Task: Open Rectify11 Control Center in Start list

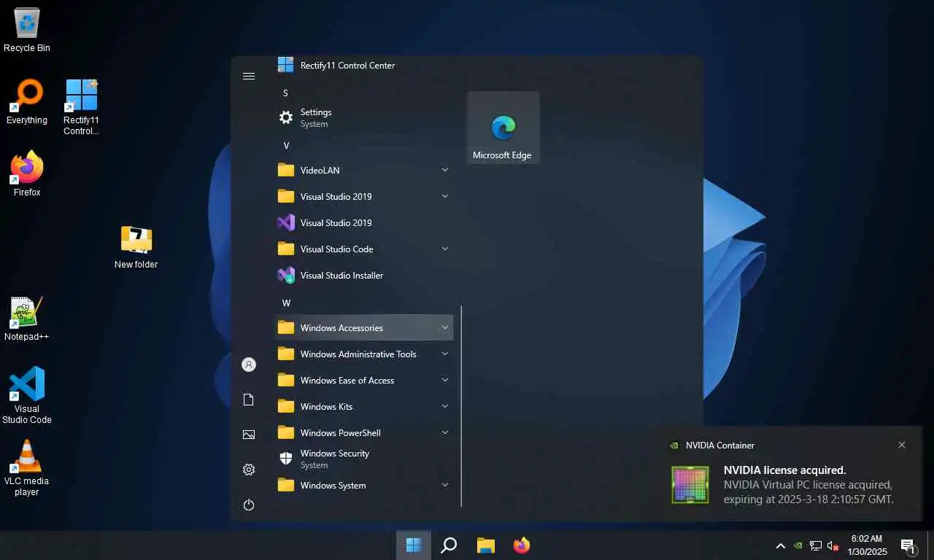Action: click(x=363, y=65)
